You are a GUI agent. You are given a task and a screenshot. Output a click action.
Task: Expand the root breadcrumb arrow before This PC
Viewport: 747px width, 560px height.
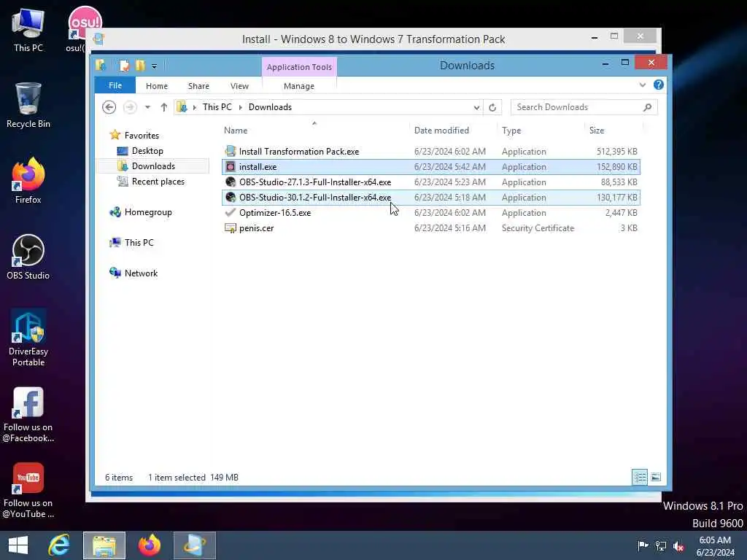(x=194, y=108)
